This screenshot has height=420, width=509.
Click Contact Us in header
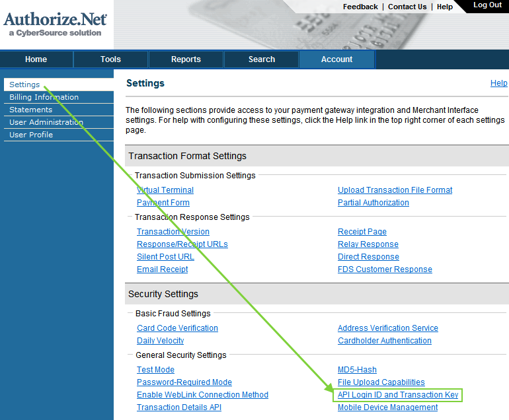point(407,7)
